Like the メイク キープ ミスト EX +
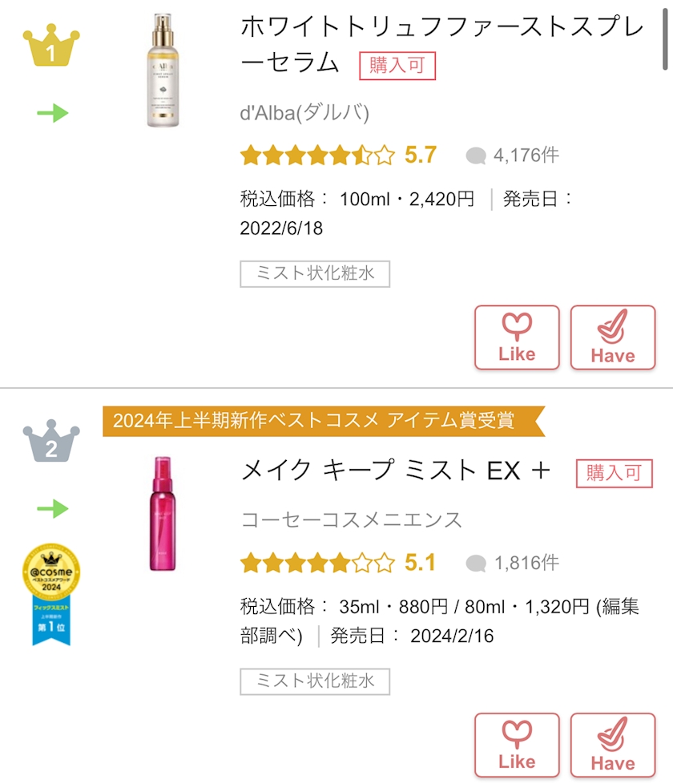Screen dimensions: 673x784 517,746
